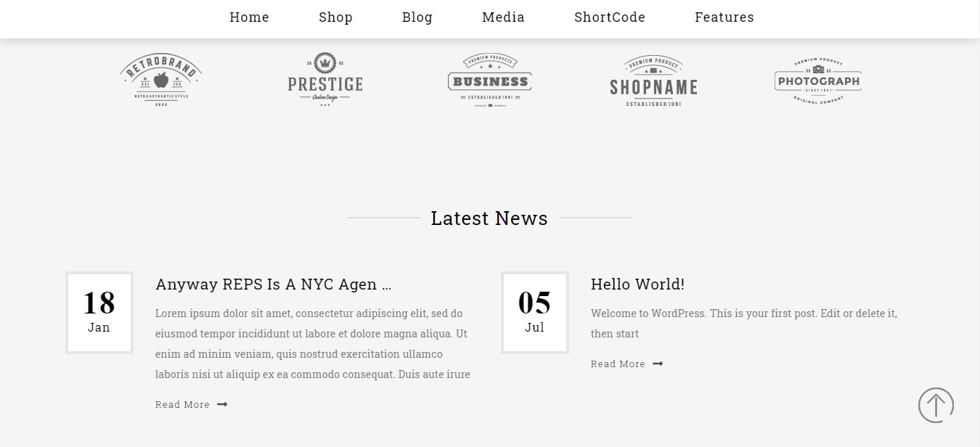Select the Business brand badge
The height and width of the screenshot is (447, 980).
489,81
